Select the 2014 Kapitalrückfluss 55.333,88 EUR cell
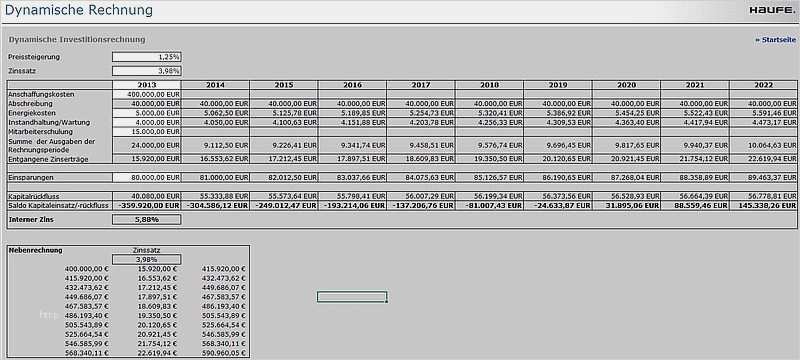Screen dimensions: 800x360 [215, 196]
